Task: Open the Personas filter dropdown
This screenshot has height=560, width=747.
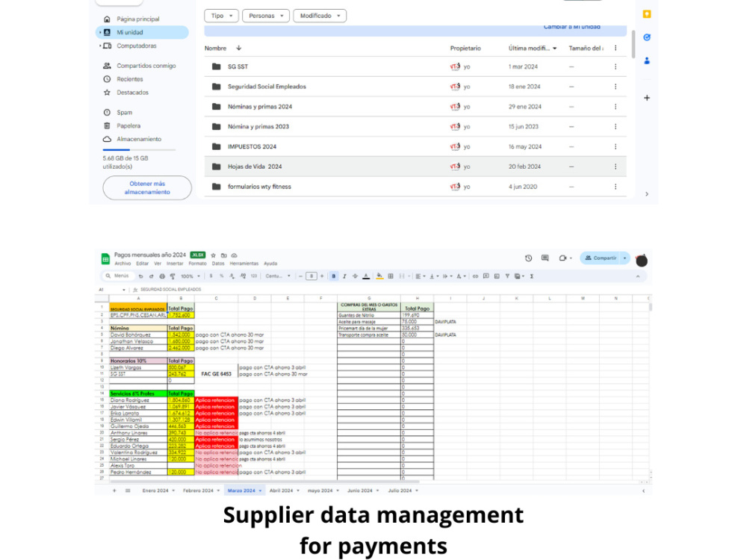Action: (x=266, y=16)
